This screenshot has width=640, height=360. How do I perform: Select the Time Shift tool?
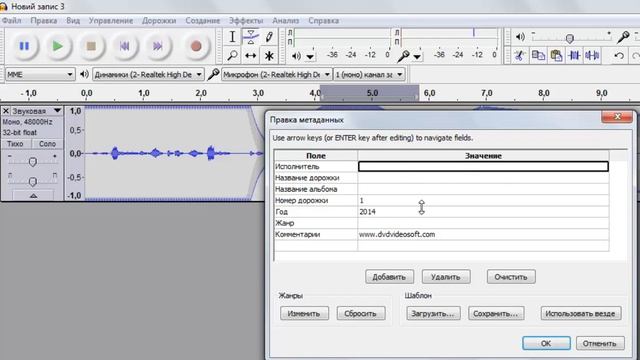251,55
